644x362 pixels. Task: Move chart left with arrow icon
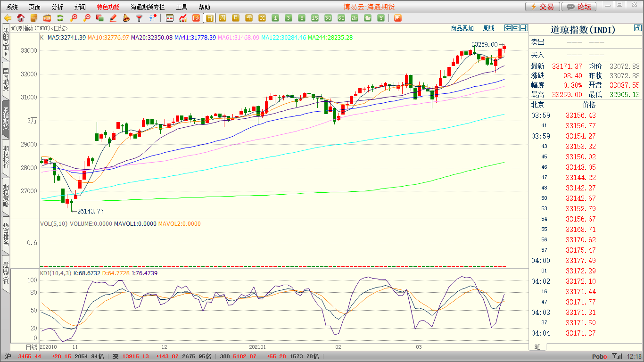coord(508,28)
